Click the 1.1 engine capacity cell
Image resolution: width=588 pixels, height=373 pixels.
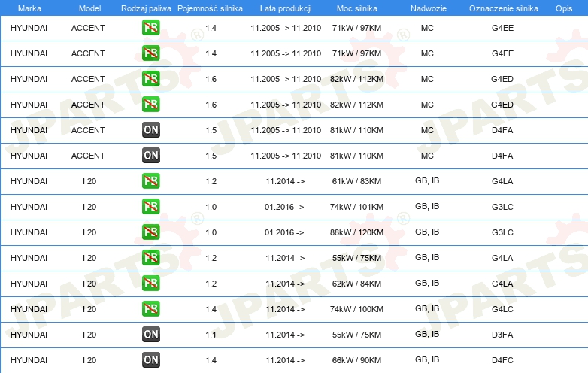tap(211, 335)
